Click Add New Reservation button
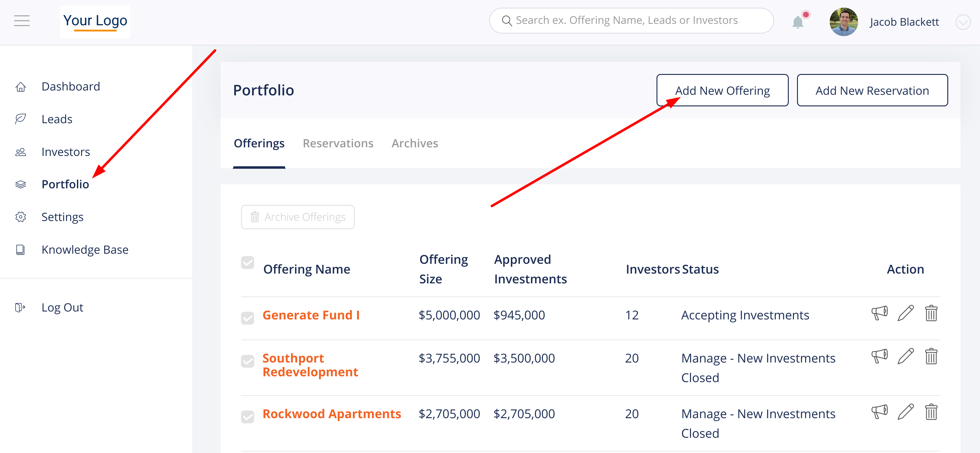980x453 pixels. [872, 90]
